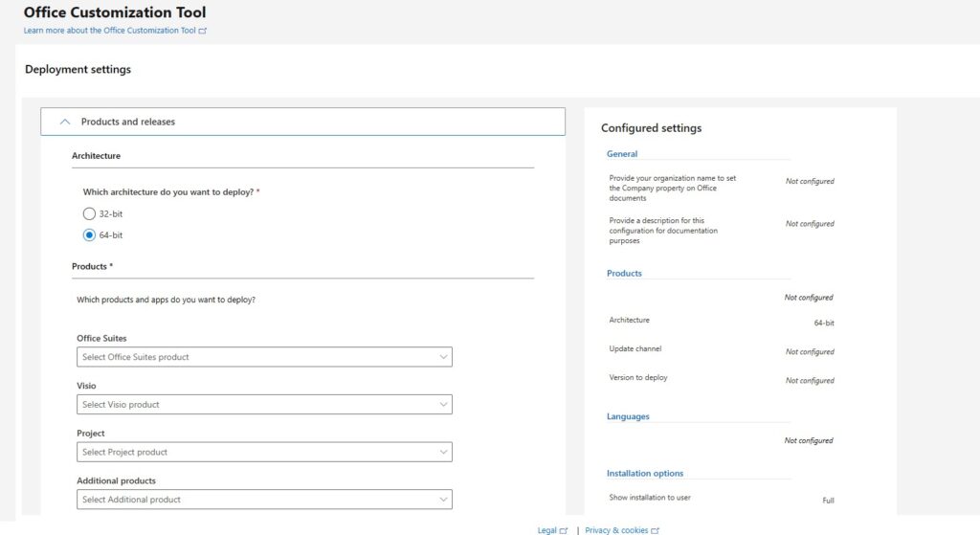Click 'Which architecture do you want to deploy?' label
Screen dimensions: 980x535
(168, 191)
